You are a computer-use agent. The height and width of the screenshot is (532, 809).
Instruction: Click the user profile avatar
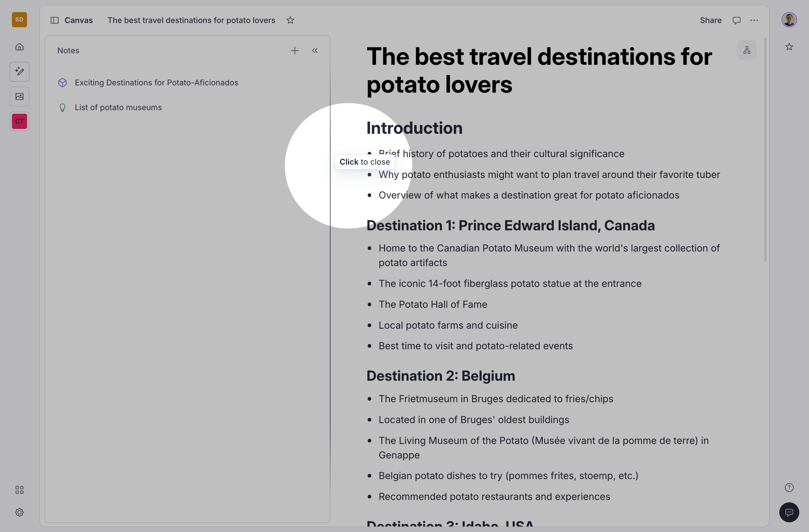click(789, 20)
